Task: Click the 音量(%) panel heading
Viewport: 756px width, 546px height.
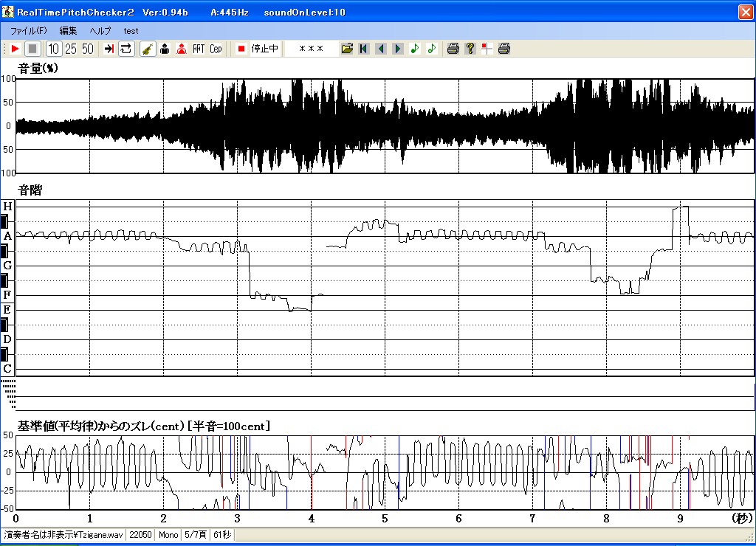Action: 38,69
